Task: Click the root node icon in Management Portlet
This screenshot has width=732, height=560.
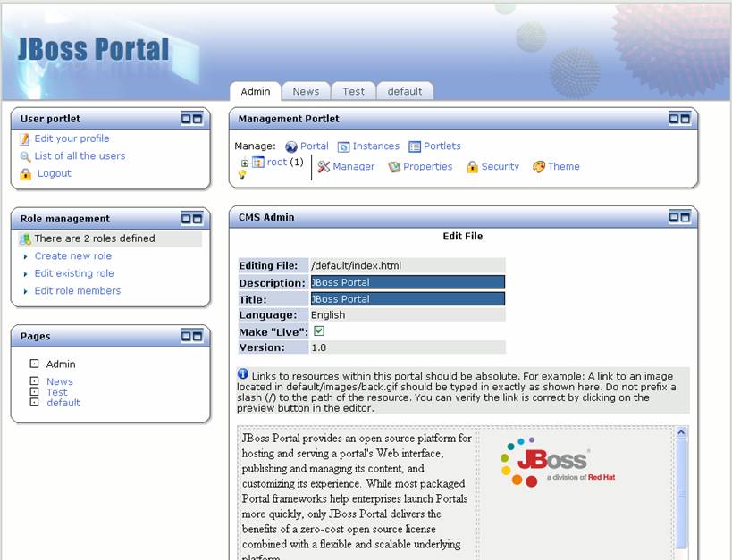Action: pyautogui.click(x=258, y=162)
